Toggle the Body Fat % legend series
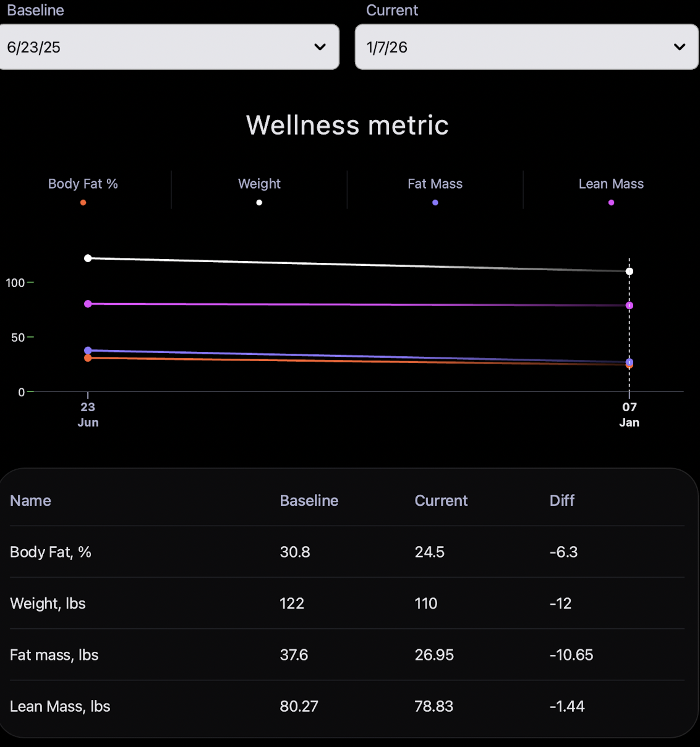This screenshot has width=700, height=747. click(x=83, y=184)
